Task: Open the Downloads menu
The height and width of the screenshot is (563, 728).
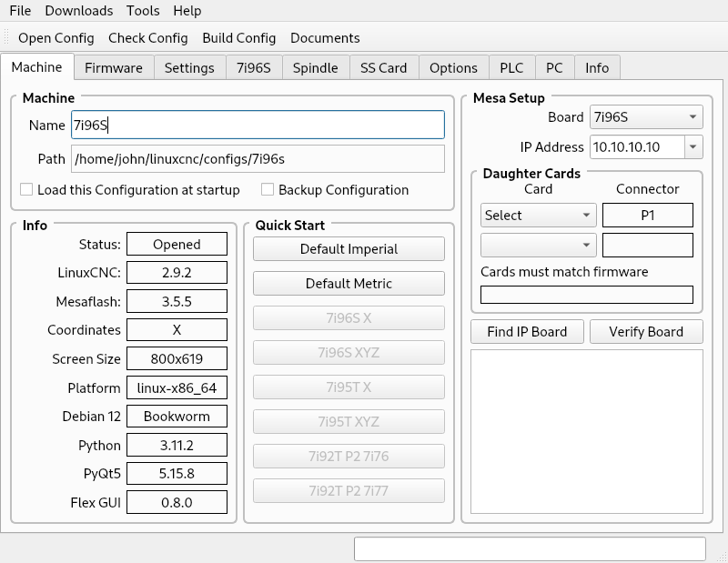Action: click(79, 11)
